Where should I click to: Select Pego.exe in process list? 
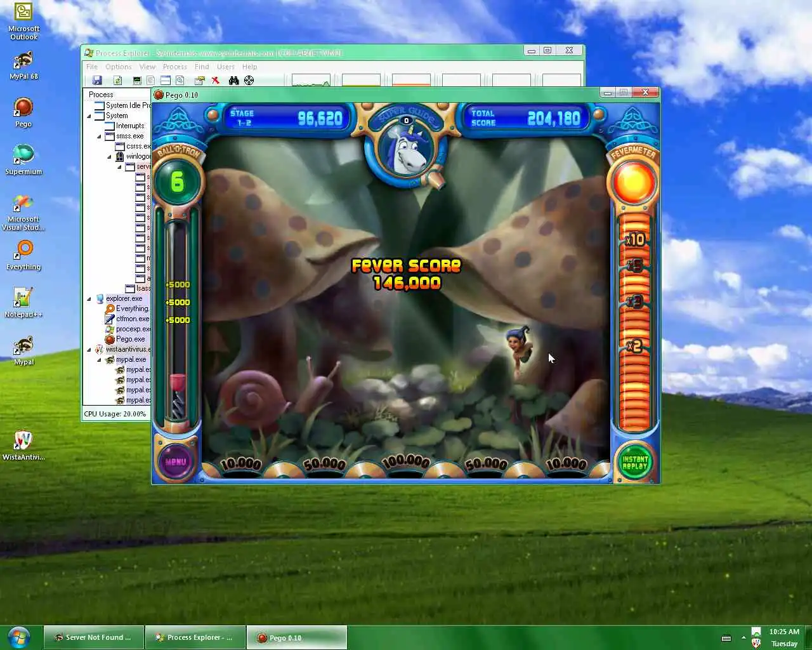coord(127,340)
